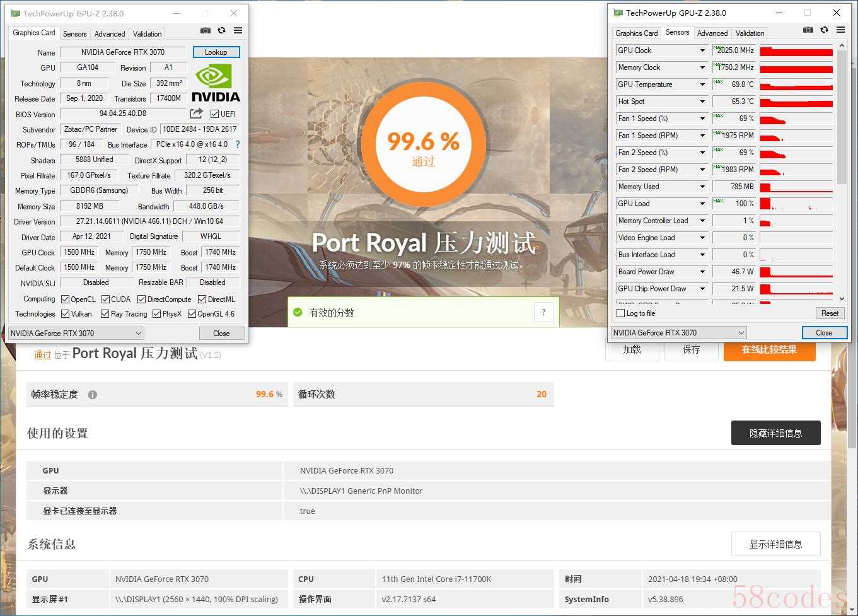This screenshot has width=858, height=616.
Task: Click the Lookup button
Action: [216, 52]
